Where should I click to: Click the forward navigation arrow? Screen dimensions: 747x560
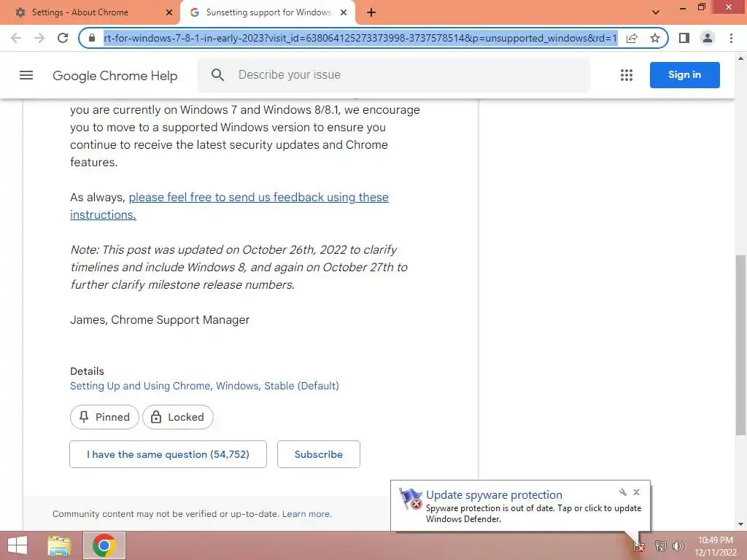pos(39,38)
